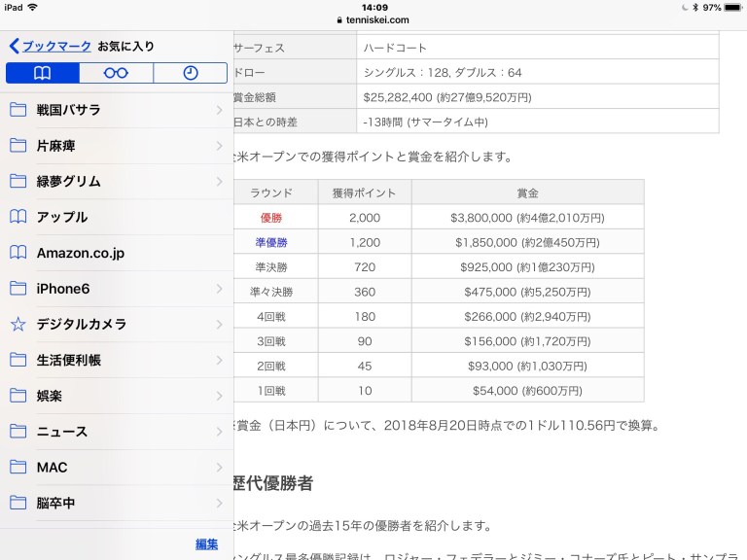Tap the tenniskei.com address bar
The width and height of the screenshot is (747, 560).
(x=373, y=19)
